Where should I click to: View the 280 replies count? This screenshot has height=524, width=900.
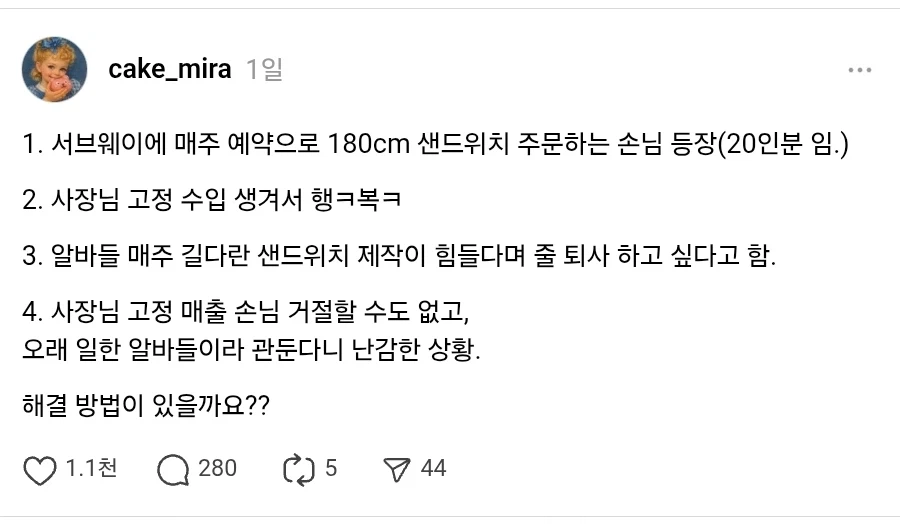point(218,468)
